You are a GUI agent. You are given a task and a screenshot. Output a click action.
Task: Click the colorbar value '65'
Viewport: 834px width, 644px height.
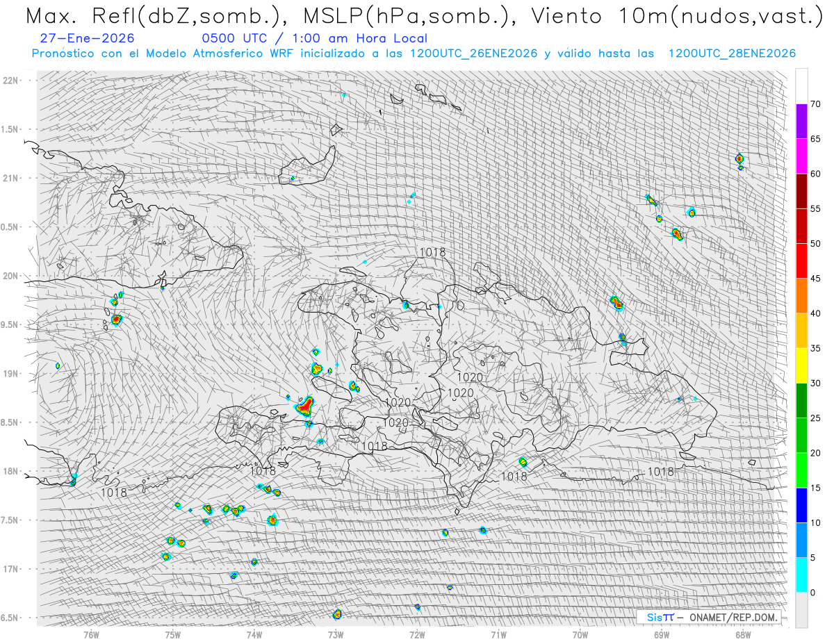click(x=815, y=139)
